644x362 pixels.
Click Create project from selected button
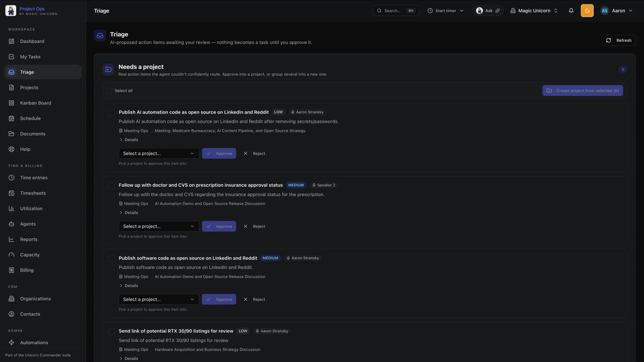tap(583, 90)
